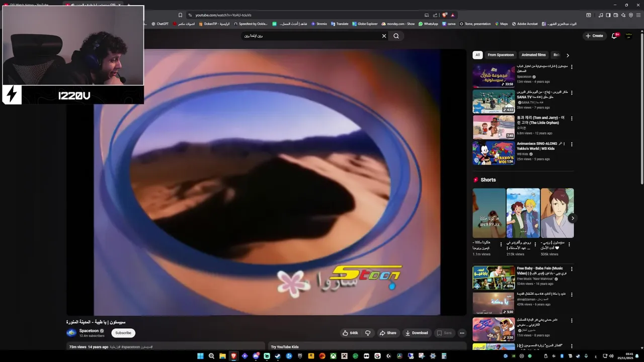Open your YouTube account avatar menu
The image size is (644, 362).
pyautogui.click(x=629, y=36)
